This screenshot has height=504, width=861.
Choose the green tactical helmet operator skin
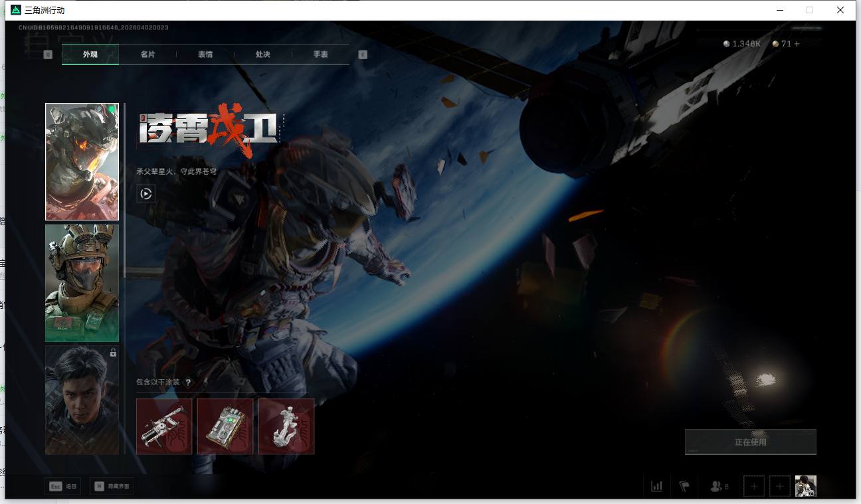(82, 283)
